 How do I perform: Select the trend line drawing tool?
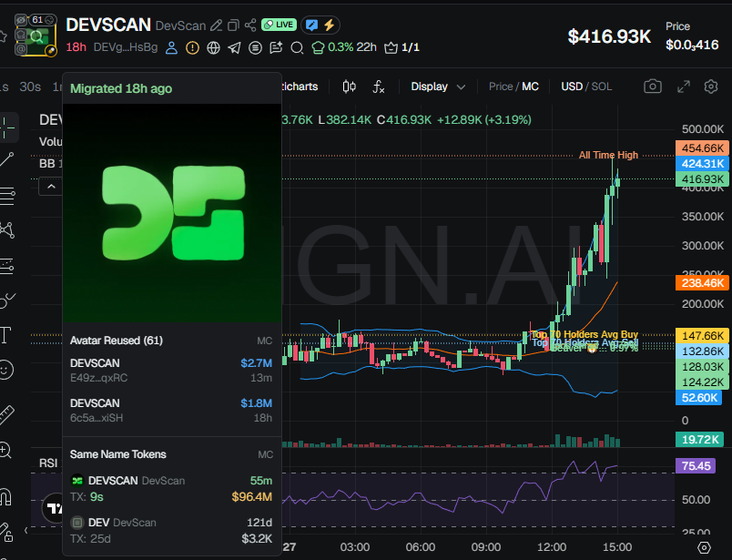point(7,159)
